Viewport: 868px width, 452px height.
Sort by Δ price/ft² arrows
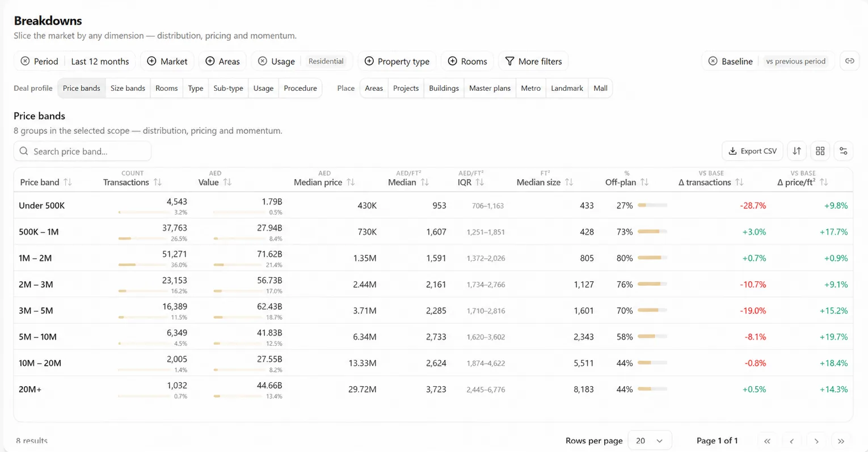(824, 182)
